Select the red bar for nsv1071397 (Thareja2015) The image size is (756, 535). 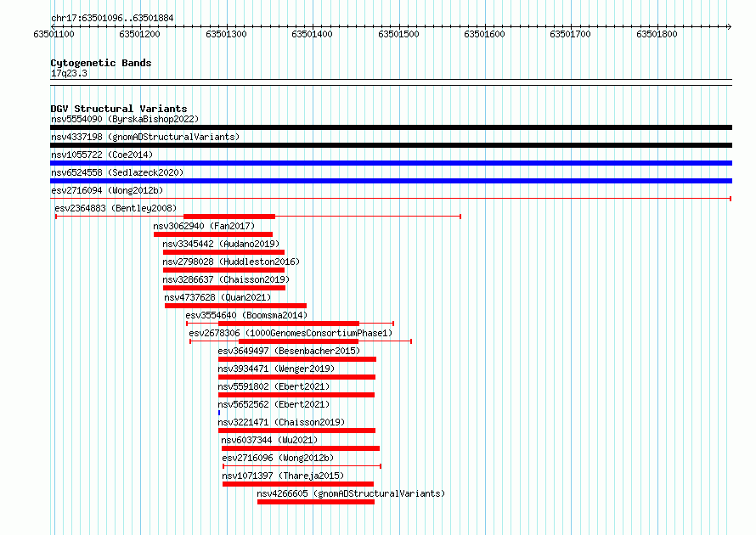(298, 484)
